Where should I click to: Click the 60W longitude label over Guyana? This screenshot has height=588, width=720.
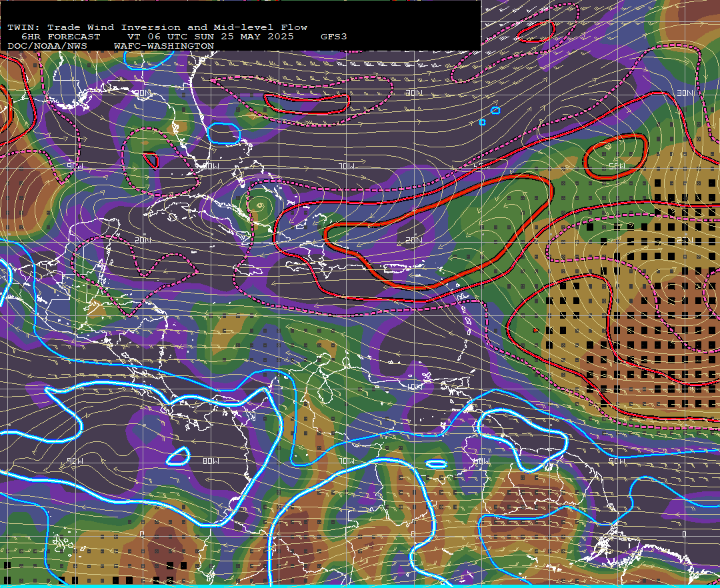481,461
